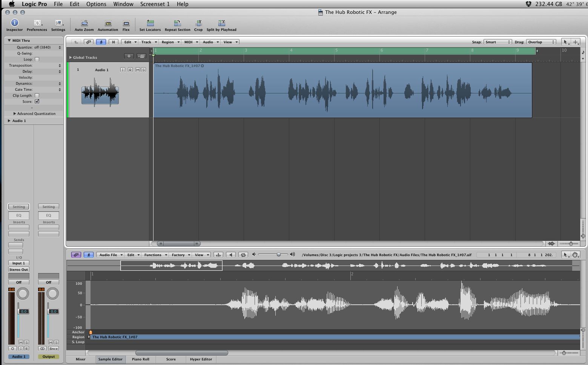The height and width of the screenshot is (365, 588).
Task: Enable the Clip Length checkbox
Action: pos(37,96)
